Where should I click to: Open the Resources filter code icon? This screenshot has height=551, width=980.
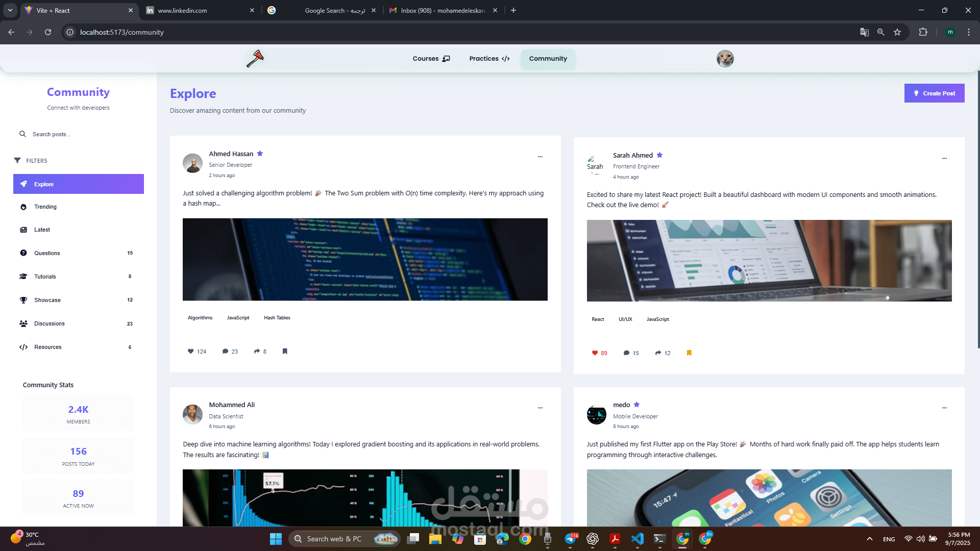pyautogui.click(x=23, y=347)
